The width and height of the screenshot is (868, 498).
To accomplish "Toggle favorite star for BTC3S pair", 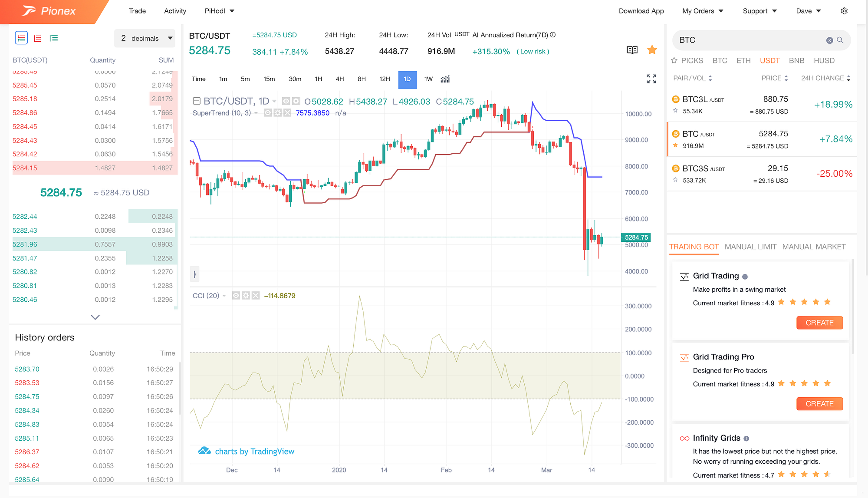I will 675,180.
